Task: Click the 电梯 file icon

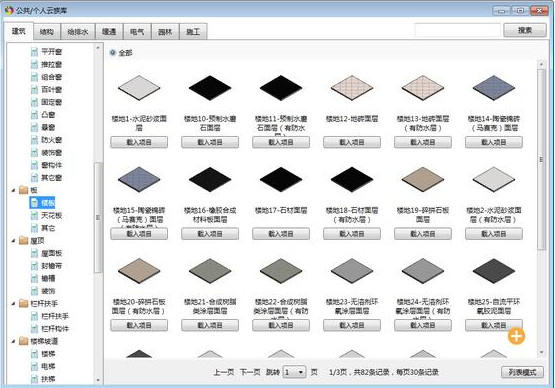Action: [x=34, y=366]
